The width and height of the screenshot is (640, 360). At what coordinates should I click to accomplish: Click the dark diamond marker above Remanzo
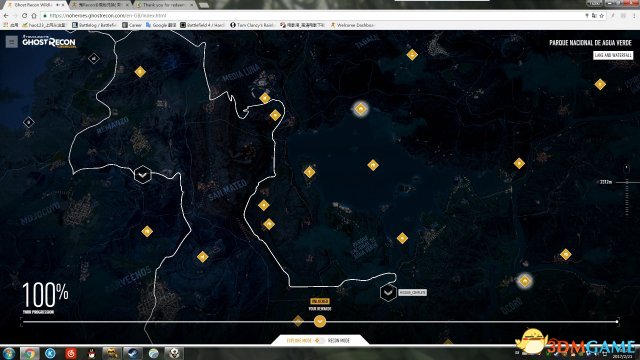point(94,59)
